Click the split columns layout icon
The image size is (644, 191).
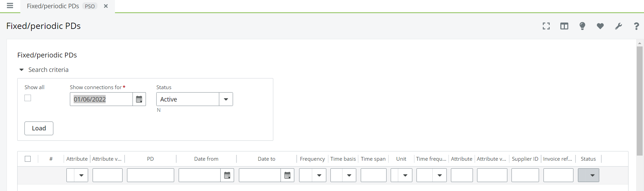[564, 26]
